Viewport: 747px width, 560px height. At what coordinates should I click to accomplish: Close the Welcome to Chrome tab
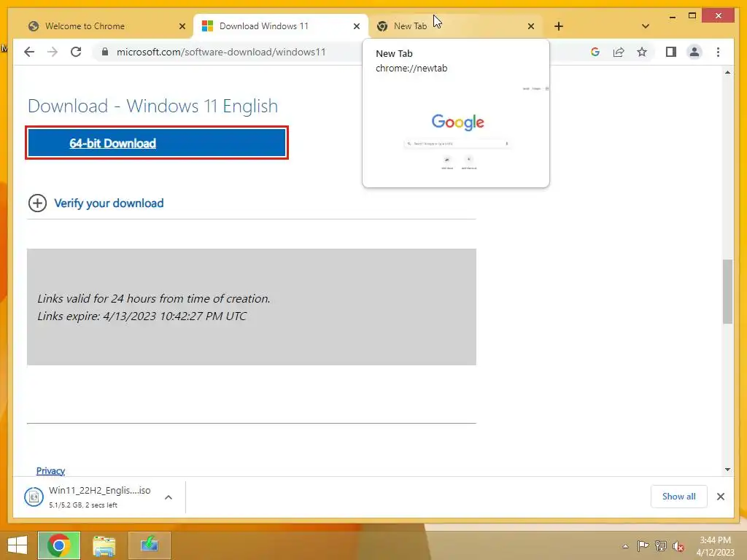click(x=182, y=26)
